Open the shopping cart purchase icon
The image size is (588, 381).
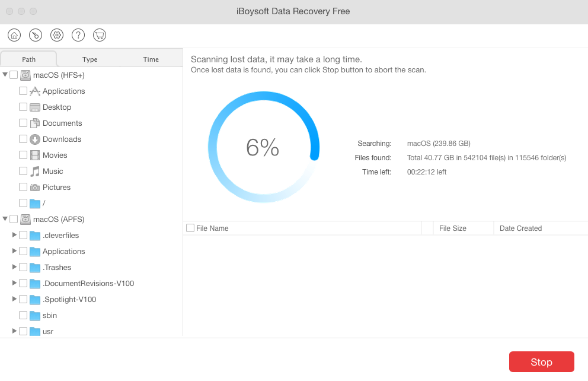[x=100, y=35]
